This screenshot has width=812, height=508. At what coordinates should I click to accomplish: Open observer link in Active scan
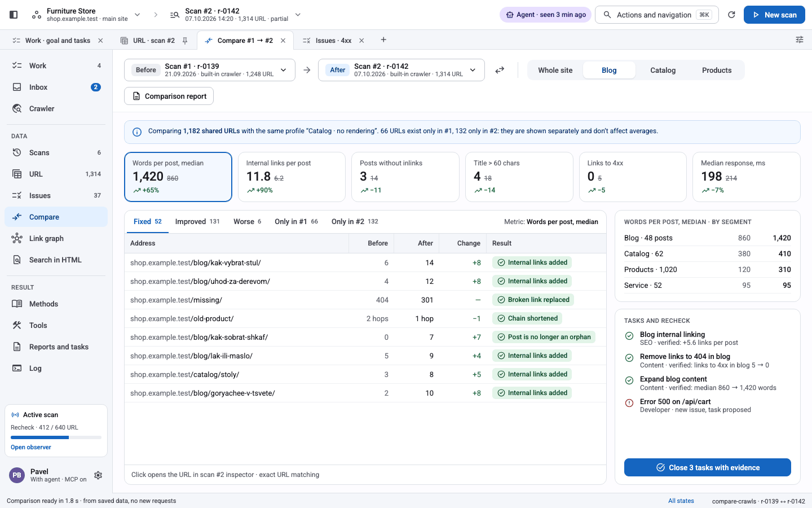click(x=31, y=447)
